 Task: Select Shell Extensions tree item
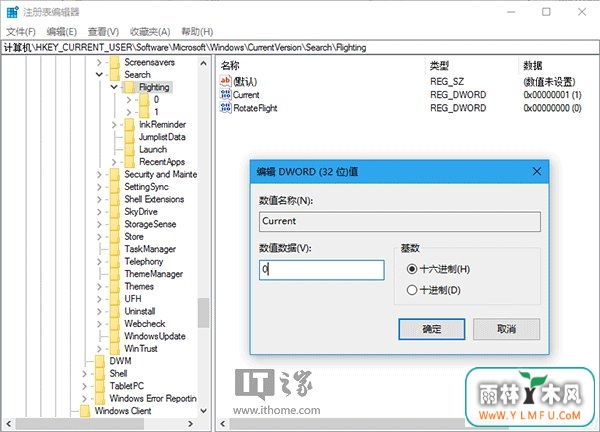[154, 199]
